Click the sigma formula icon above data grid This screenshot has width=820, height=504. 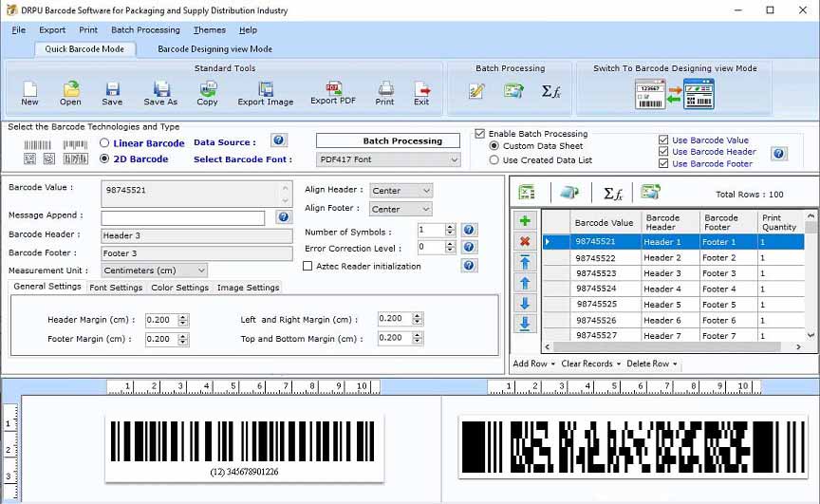612,194
